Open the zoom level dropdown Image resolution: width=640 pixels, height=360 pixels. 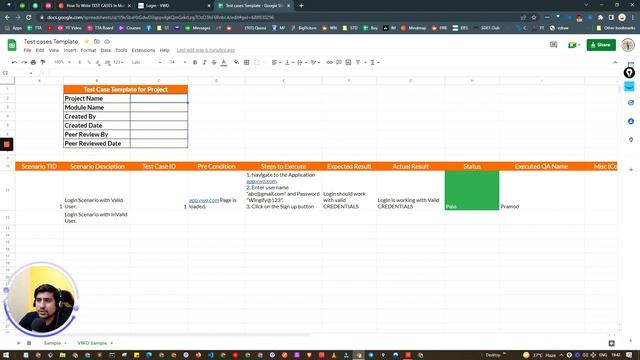62,62
